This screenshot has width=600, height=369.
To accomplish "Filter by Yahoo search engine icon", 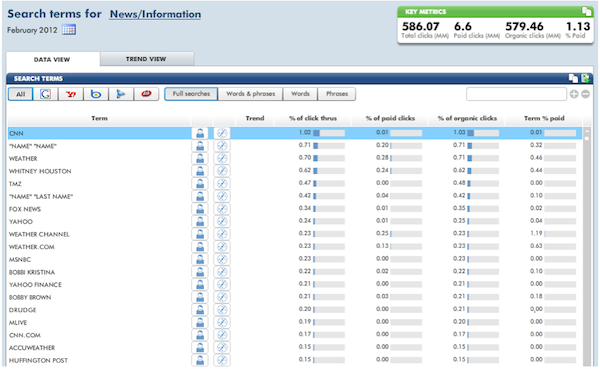I will [x=70, y=94].
